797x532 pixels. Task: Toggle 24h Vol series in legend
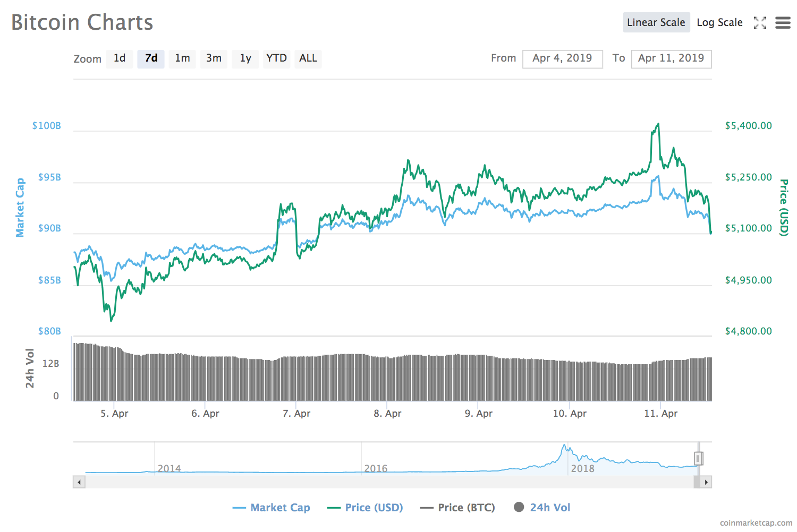[542, 508]
